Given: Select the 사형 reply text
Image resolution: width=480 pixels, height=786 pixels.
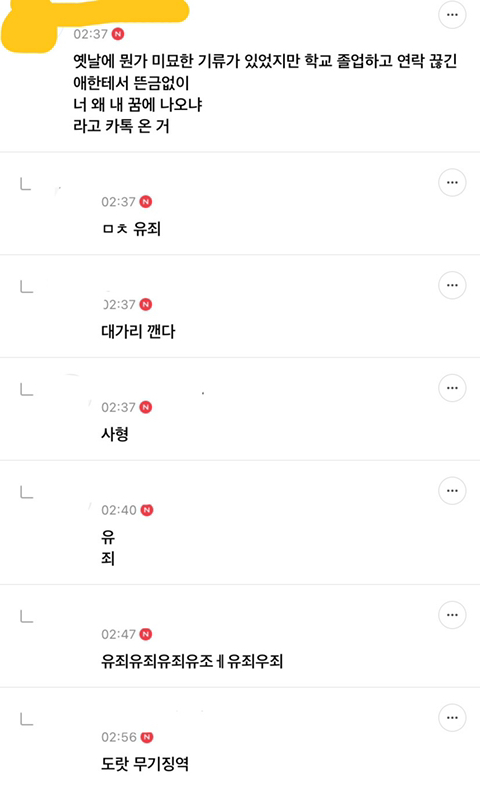Looking at the screenshot, I should 115,434.
